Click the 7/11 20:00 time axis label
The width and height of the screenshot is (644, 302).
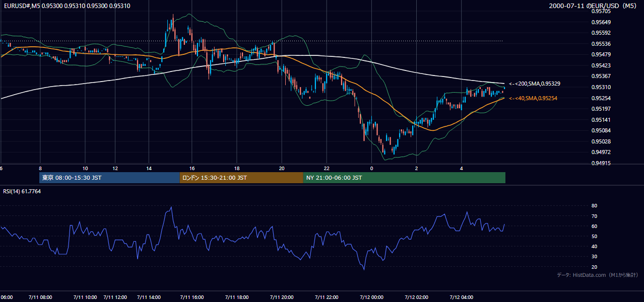coord(282,297)
